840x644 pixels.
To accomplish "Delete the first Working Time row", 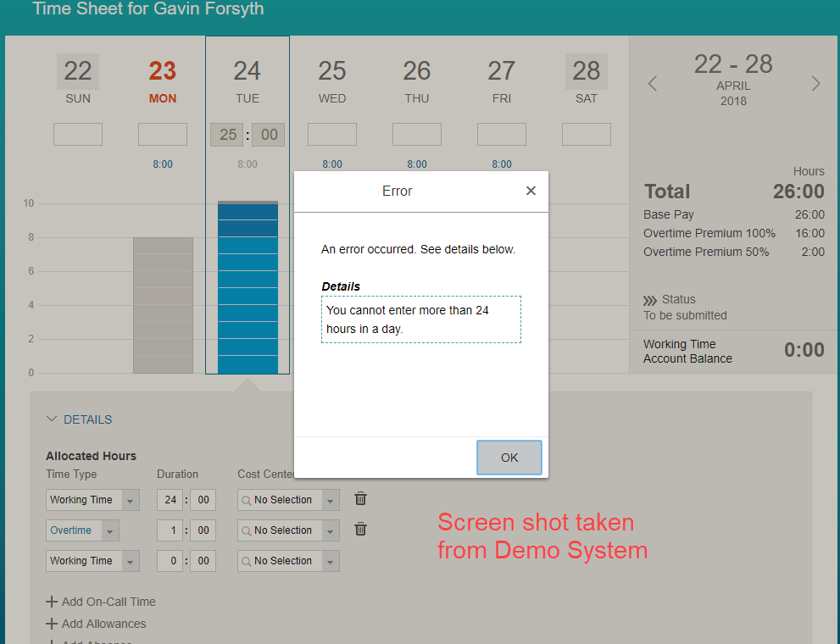I will point(360,499).
